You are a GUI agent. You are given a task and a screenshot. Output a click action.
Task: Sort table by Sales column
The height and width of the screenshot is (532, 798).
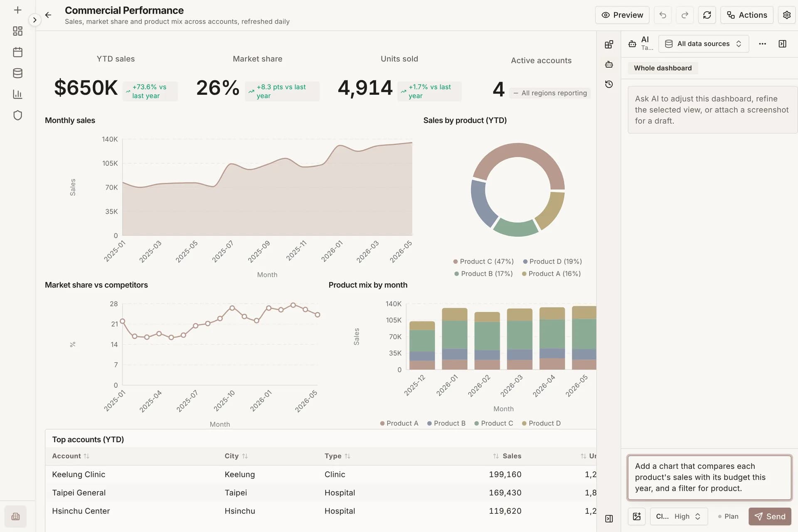click(507, 456)
